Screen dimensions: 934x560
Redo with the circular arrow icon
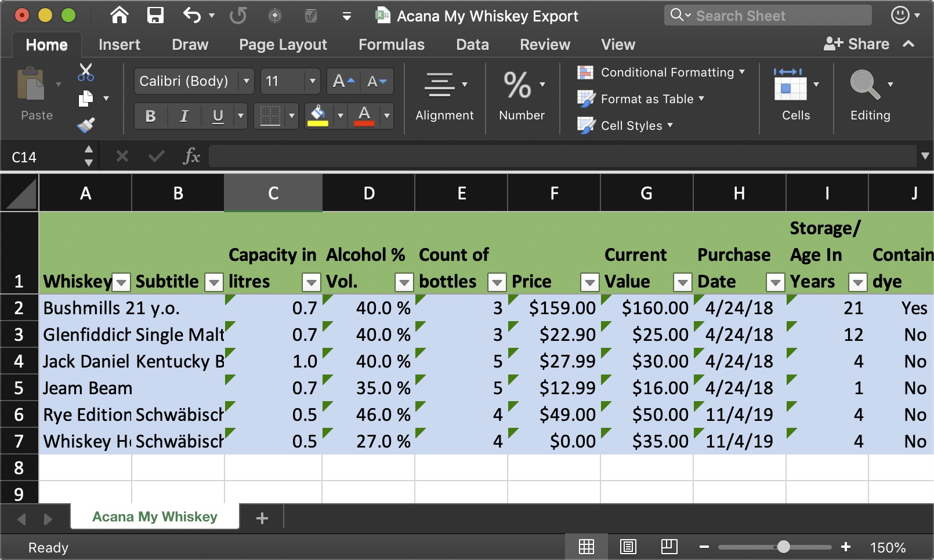(x=238, y=15)
